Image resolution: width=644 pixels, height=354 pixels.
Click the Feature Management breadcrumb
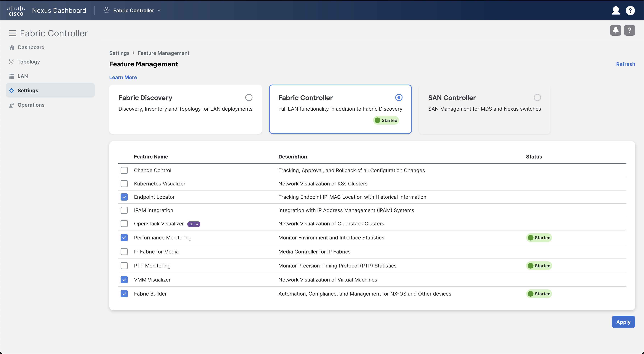164,53
